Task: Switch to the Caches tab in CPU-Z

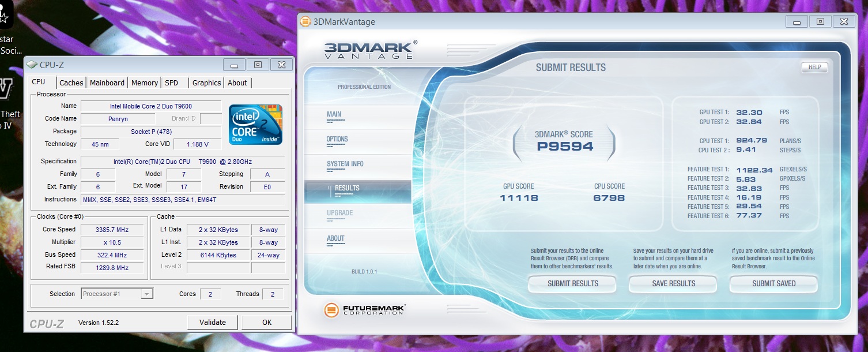Action: (x=71, y=83)
